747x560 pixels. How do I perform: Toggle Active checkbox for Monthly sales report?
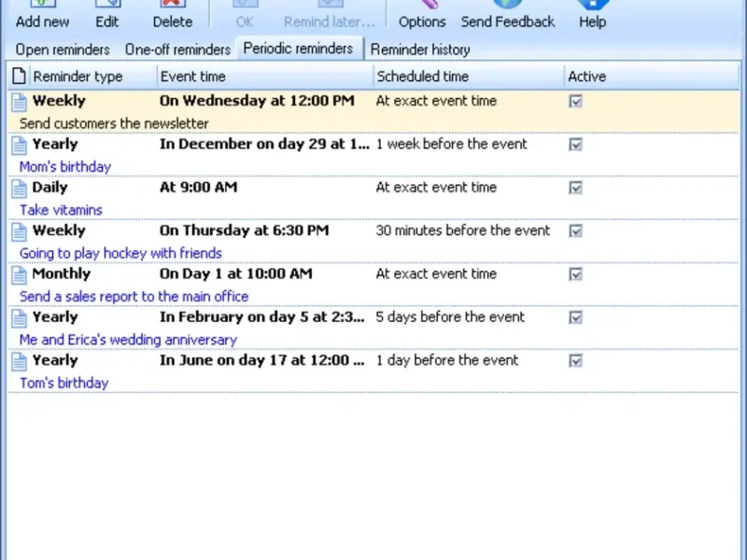575,274
